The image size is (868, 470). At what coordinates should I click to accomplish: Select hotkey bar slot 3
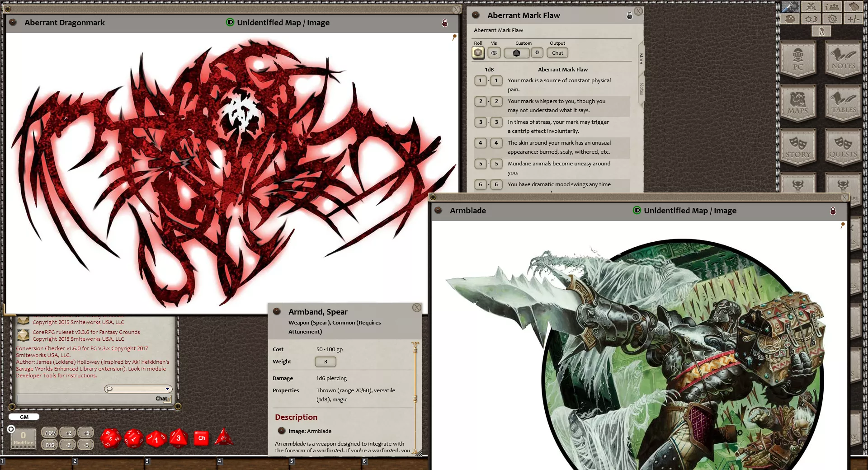click(x=181, y=464)
